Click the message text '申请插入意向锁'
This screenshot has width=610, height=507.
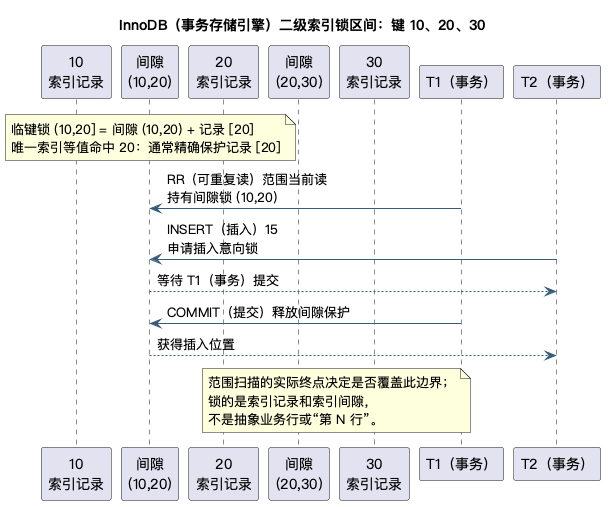tap(212, 248)
